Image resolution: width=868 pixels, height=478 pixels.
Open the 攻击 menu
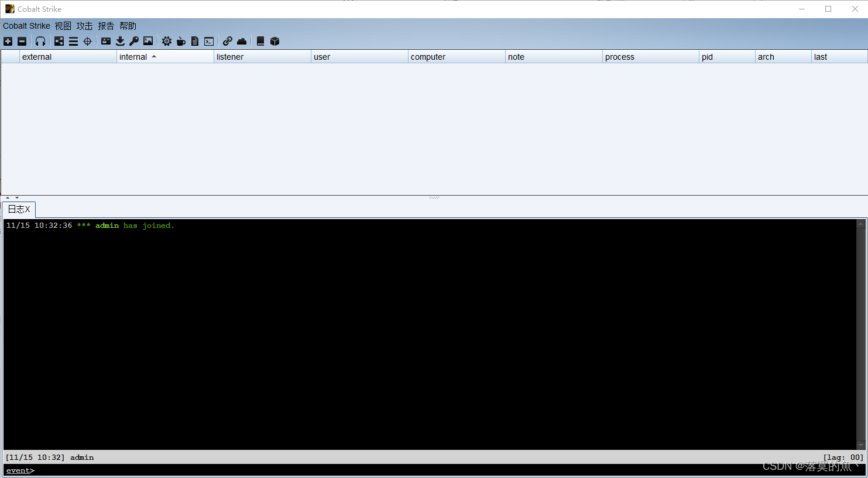click(84, 26)
